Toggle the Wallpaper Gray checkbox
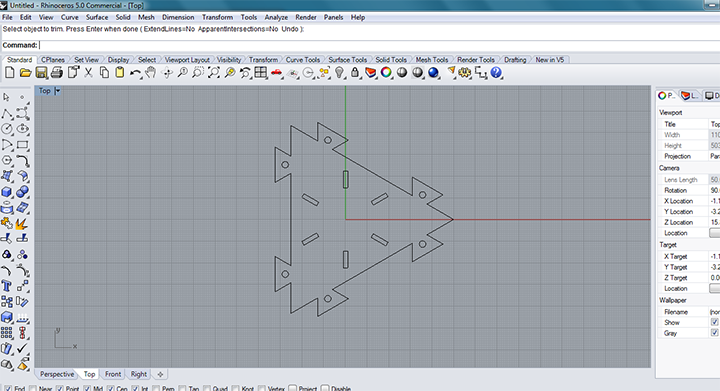The height and width of the screenshot is (391, 720). (714, 333)
